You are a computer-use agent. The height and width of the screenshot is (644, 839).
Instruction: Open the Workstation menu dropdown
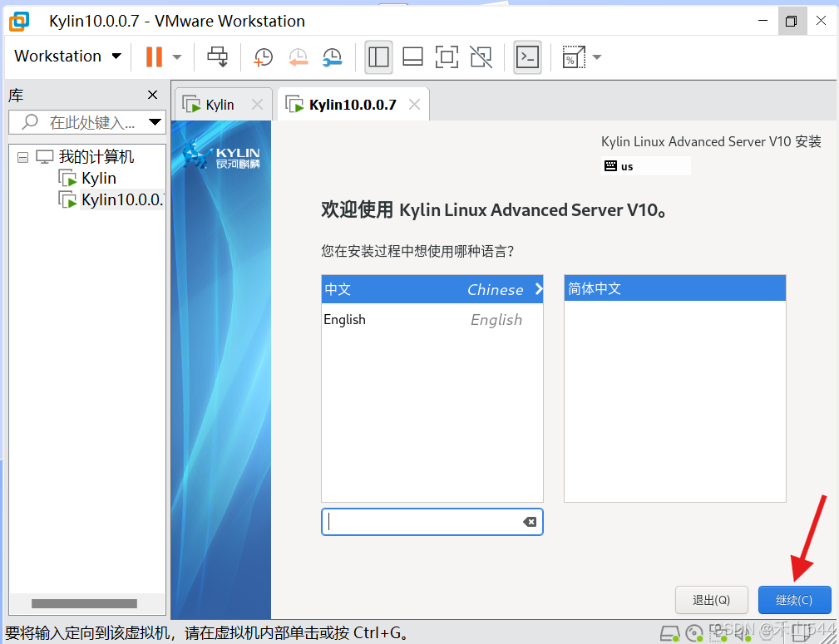(68, 57)
